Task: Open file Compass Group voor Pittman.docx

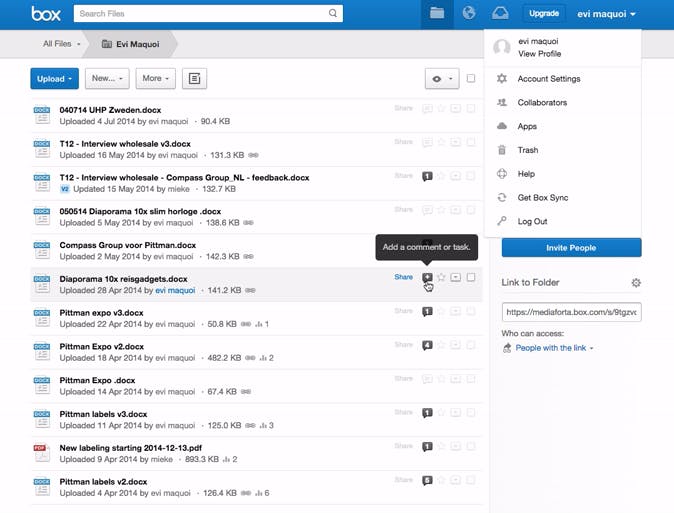Action: pos(128,245)
